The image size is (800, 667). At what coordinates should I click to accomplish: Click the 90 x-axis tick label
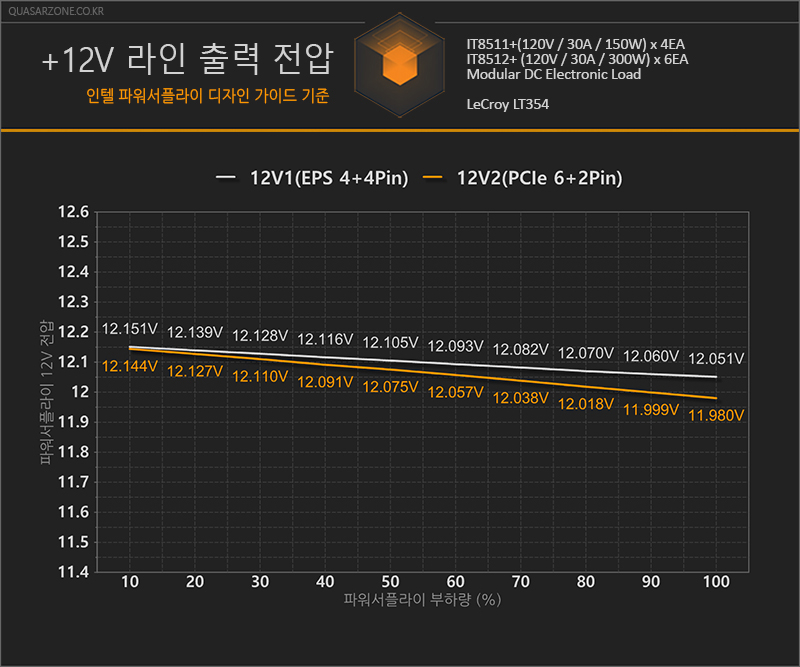651,582
